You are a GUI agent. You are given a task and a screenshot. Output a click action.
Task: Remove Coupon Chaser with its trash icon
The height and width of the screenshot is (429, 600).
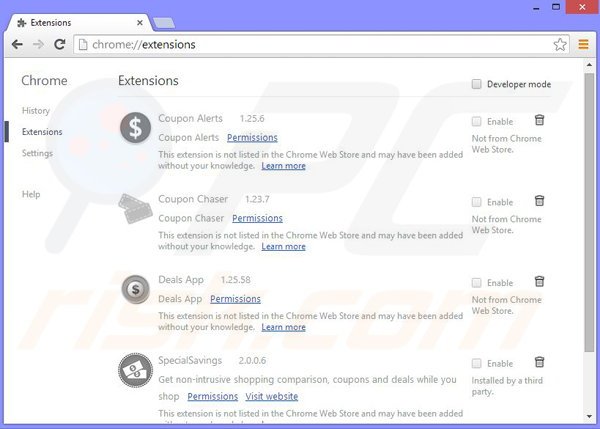[539, 201]
